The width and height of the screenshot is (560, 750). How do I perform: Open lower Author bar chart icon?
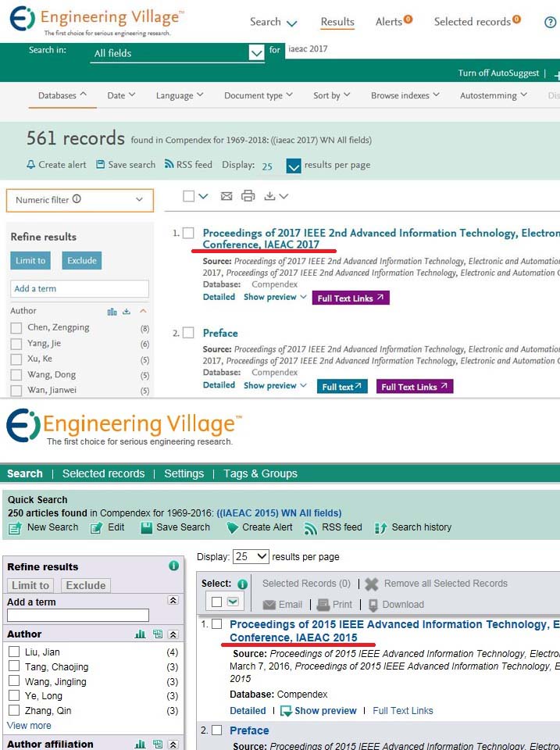click(140, 634)
